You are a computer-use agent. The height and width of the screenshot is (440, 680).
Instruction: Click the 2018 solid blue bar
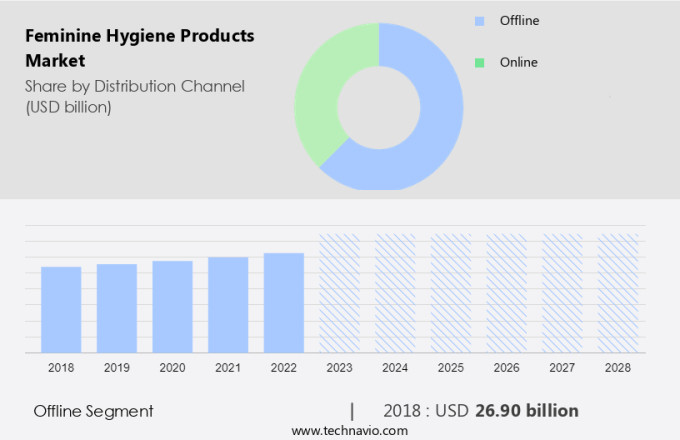[x=61, y=309]
